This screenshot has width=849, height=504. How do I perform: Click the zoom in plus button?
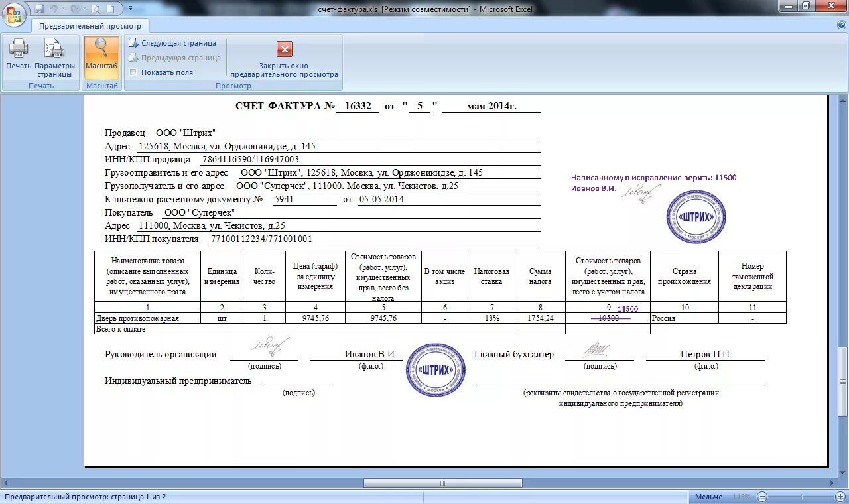(841, 497)
